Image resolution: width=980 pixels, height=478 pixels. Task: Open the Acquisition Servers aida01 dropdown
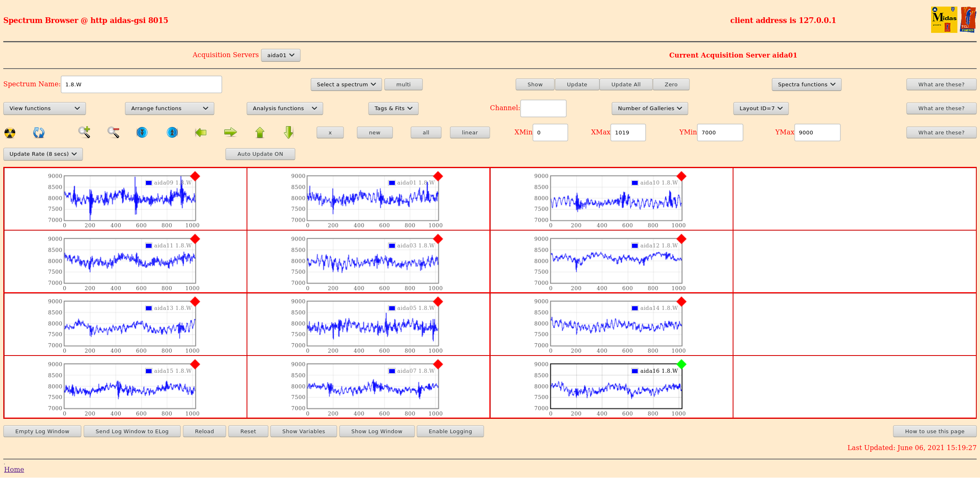tap(281, 55)
